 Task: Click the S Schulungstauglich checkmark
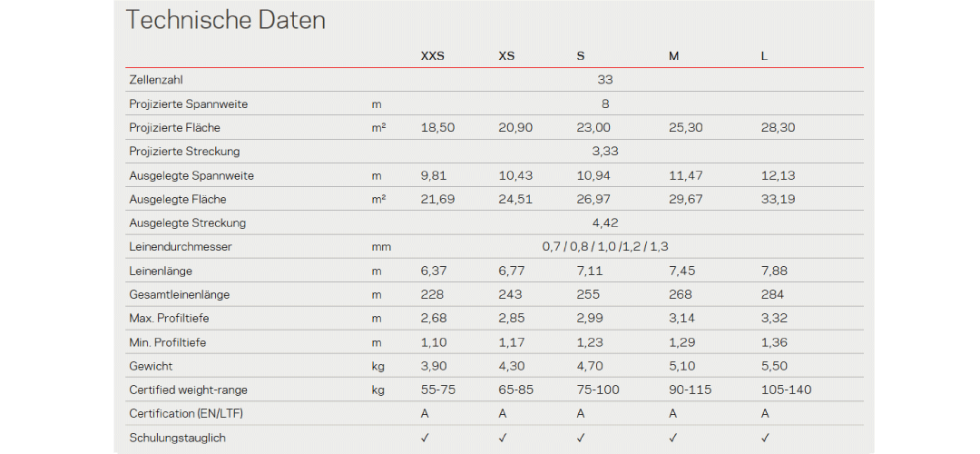point(582,438)
